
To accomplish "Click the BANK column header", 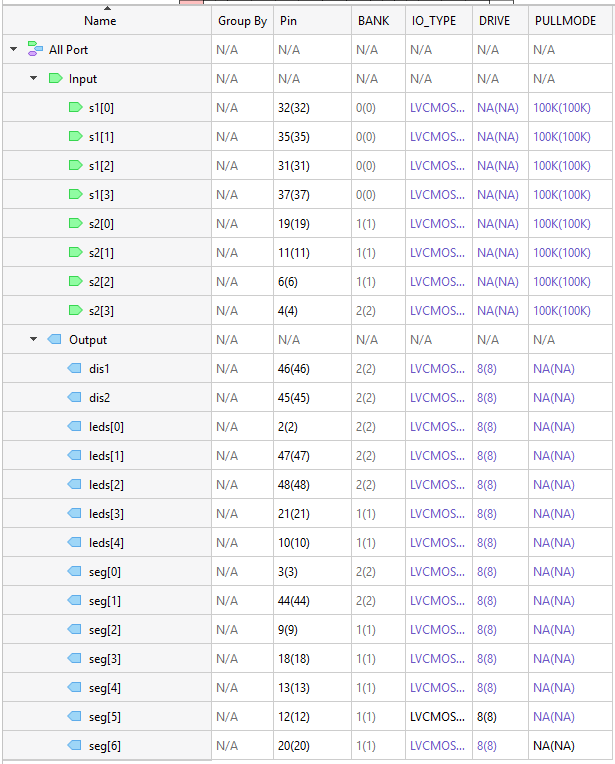I will (x=374, y=21).
